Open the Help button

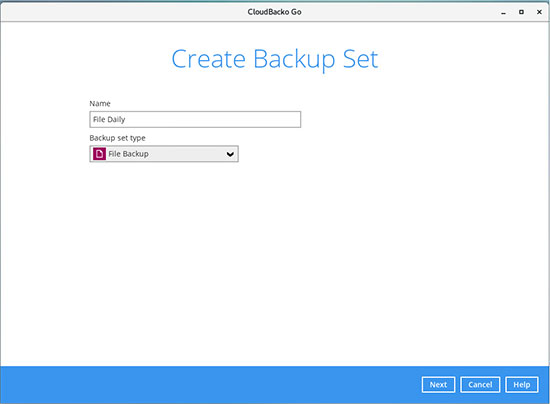(x=522, y=385)
